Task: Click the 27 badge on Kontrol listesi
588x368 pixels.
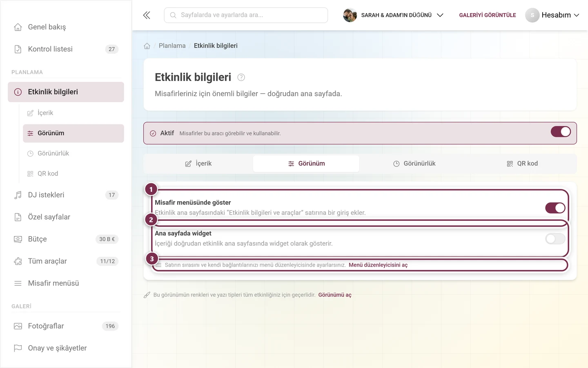Action: [x=112, y=49]
